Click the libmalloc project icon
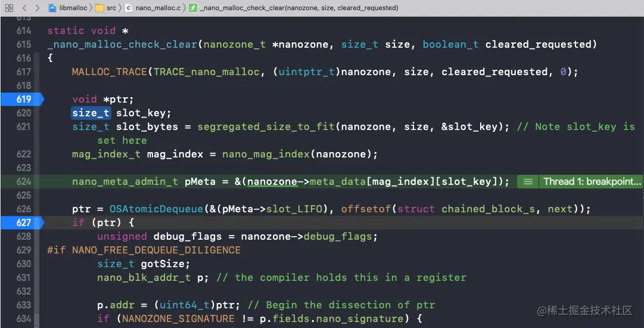This screenshot has width=644, height=328. click(52, 8)
